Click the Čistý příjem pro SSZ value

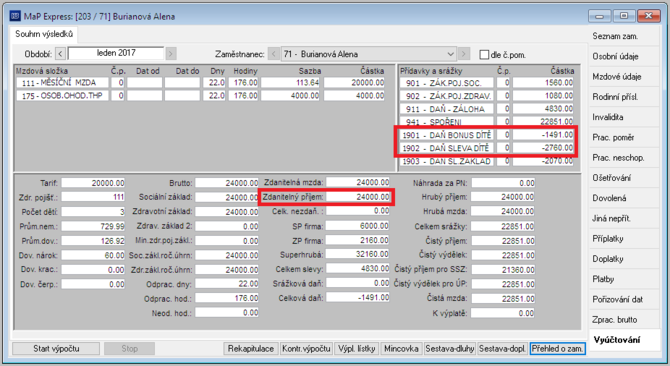503,269
